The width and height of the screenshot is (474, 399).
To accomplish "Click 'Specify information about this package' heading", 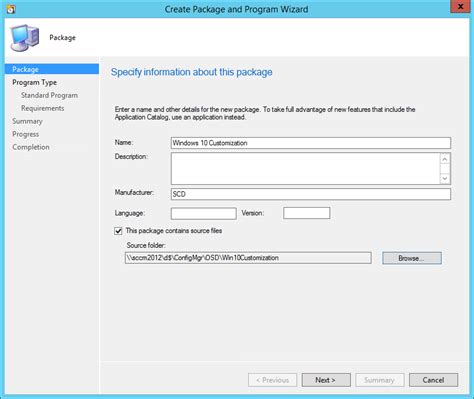I will click(191, 72).
